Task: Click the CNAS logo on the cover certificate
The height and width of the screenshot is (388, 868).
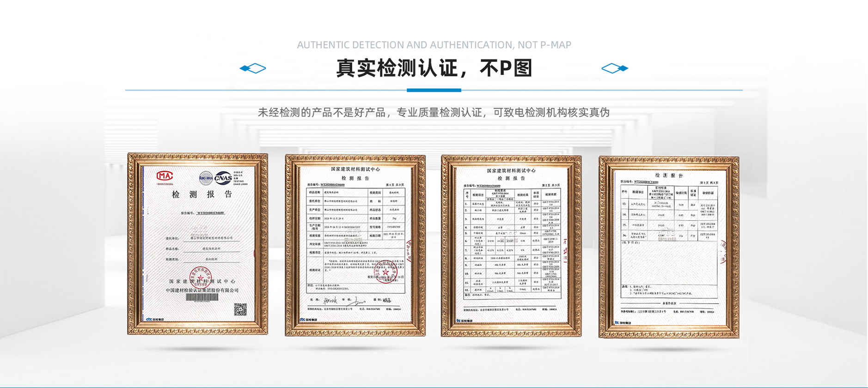Action: (x=223, y=177)
